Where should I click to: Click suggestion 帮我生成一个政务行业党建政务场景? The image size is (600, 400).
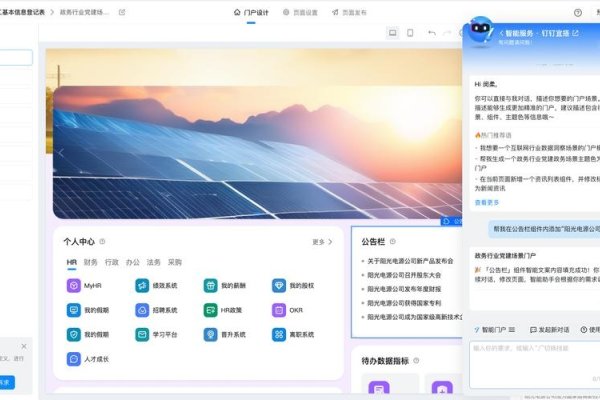pyautogui.click(x=537, y=163)
